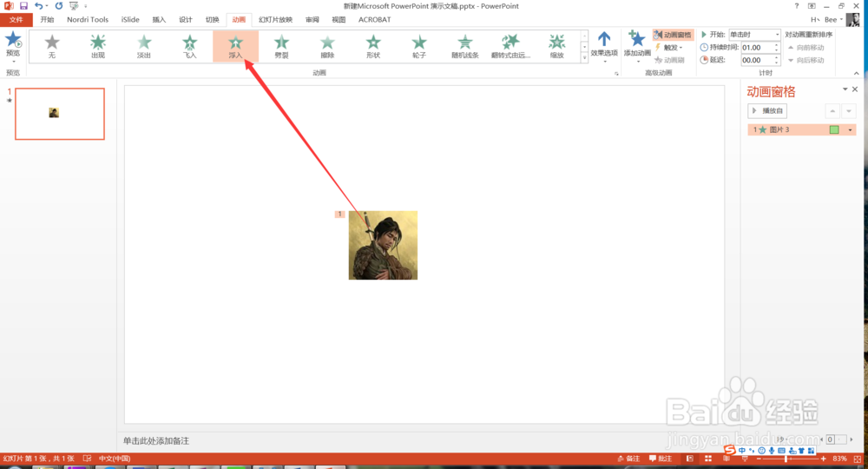Switch to the 开始 (Home) tab
This screenshot has width=868, height=469.
tap(47, 19)
